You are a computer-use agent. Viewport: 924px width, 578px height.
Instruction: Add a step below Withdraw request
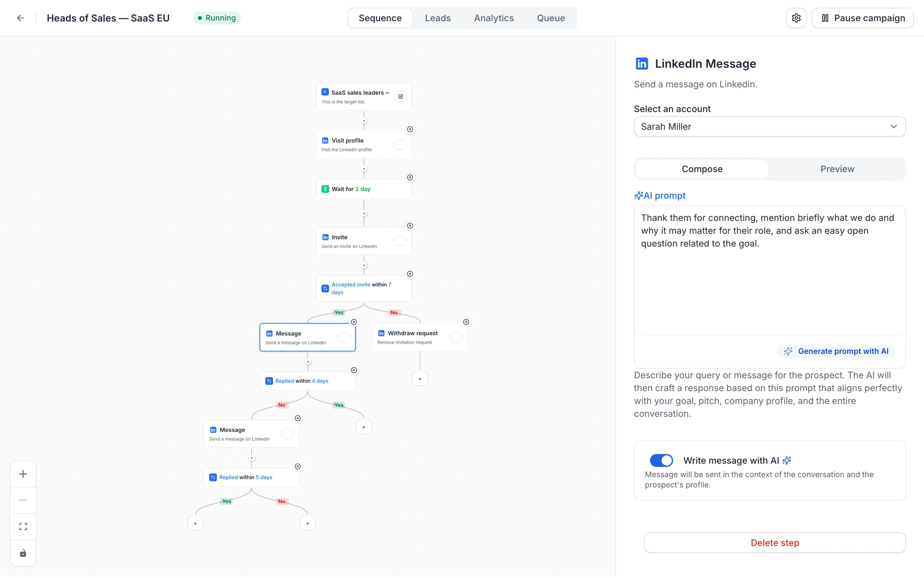[x=420, y=379]
